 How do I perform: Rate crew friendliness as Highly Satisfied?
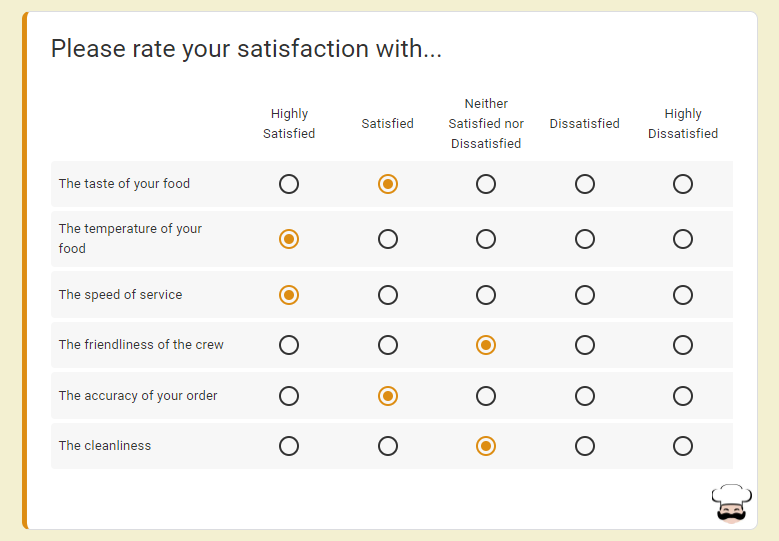[289, 345]
